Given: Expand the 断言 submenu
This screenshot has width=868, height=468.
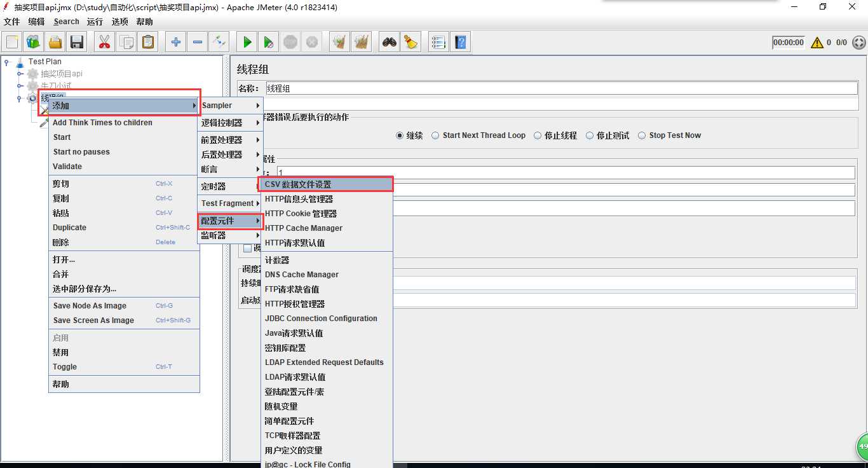Looking at the screenshot, I should coord(231,169).
